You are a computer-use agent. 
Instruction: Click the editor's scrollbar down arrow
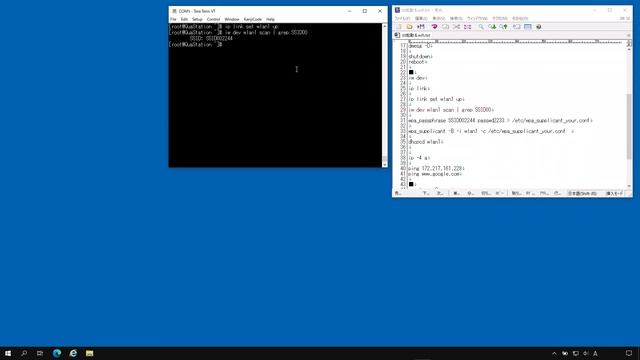[629, 186]
